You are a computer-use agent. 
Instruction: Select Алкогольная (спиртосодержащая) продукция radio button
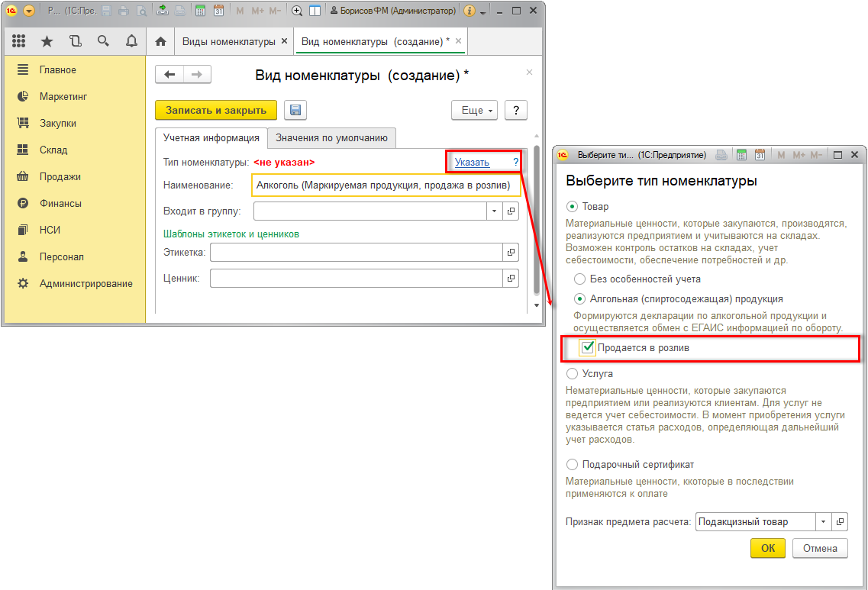pyautogui.click(x=579, y=299)
